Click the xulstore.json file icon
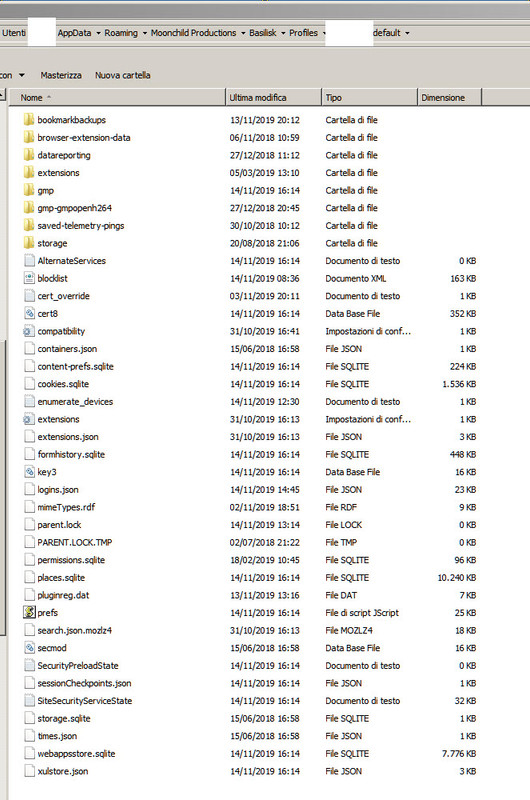 (30, 771)
